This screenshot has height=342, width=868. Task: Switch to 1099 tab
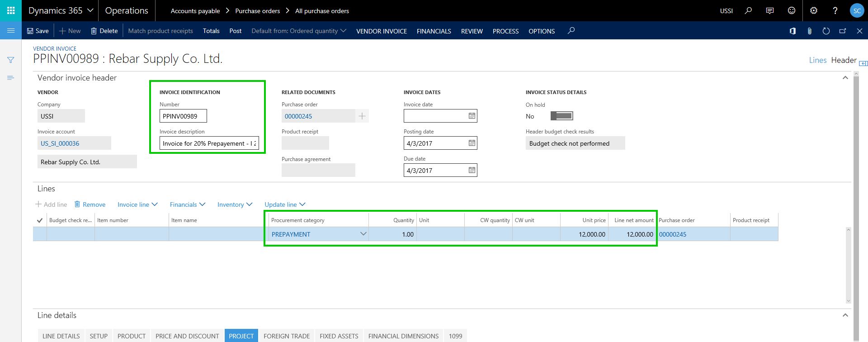(x=455, y=336)
